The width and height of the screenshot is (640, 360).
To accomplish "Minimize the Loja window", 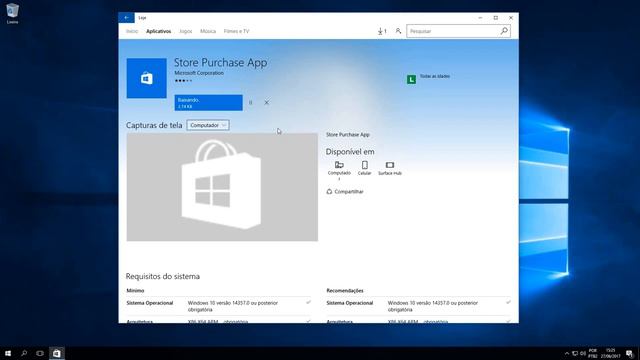I will [x=480, y=18].
